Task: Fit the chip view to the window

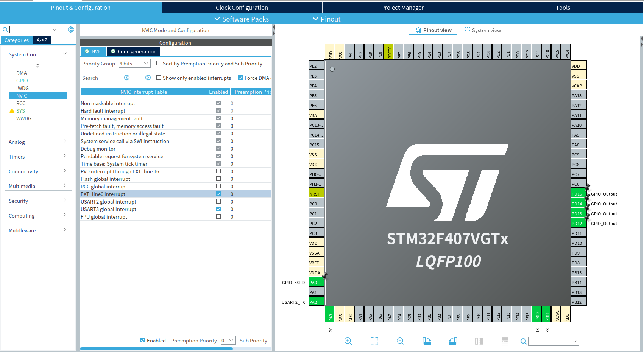Action: click(x=374, y=341)
